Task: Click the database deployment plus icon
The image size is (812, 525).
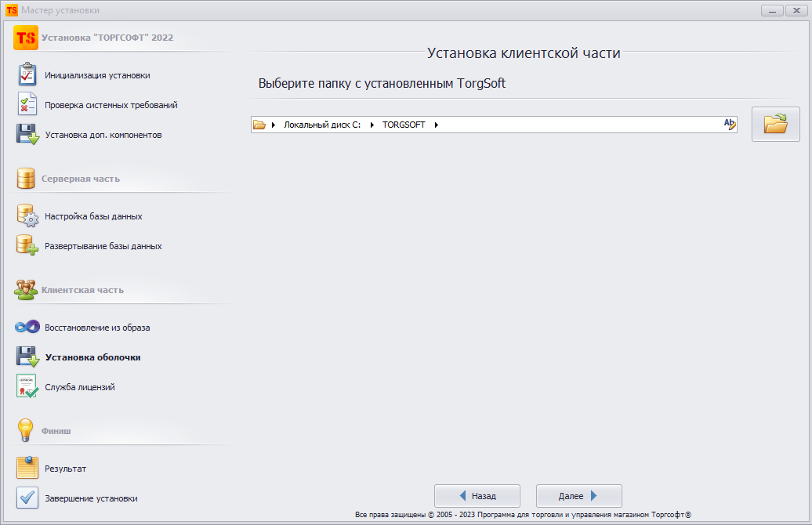Action: [27, 245]
